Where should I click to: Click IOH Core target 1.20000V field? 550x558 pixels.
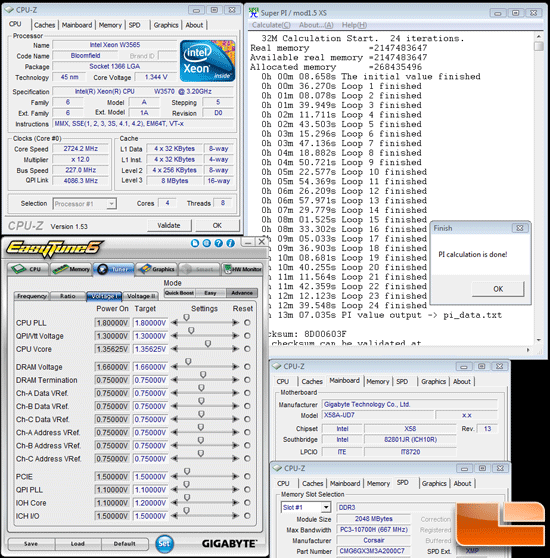[150, 503]
